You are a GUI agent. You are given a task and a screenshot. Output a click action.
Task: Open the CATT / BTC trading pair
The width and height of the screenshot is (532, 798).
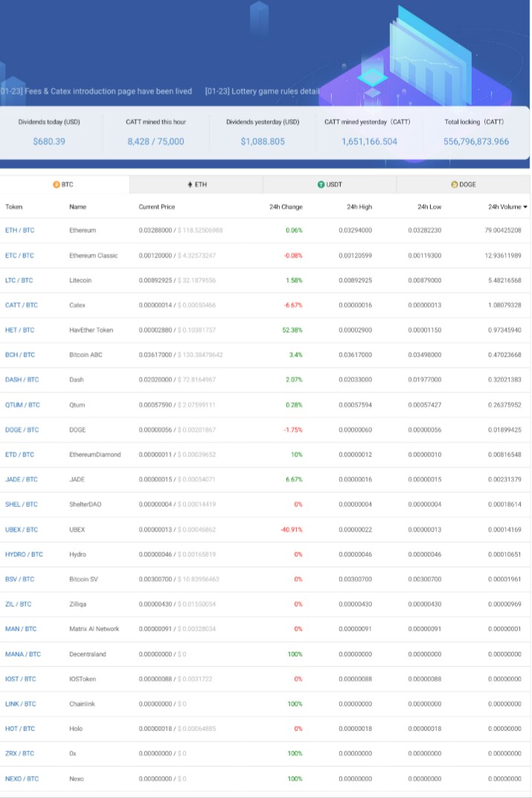coord(22,305)
